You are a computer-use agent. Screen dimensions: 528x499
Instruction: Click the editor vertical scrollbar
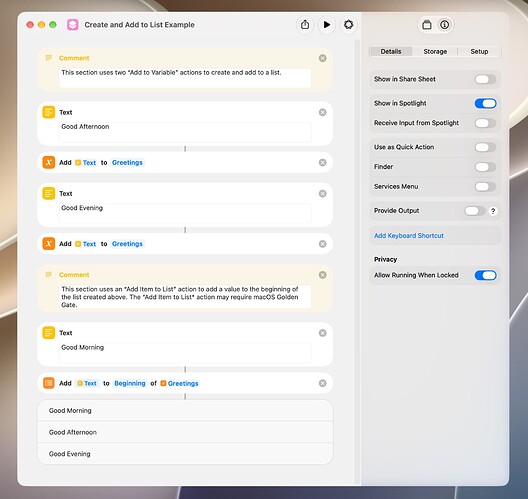[x=357, y=262]
